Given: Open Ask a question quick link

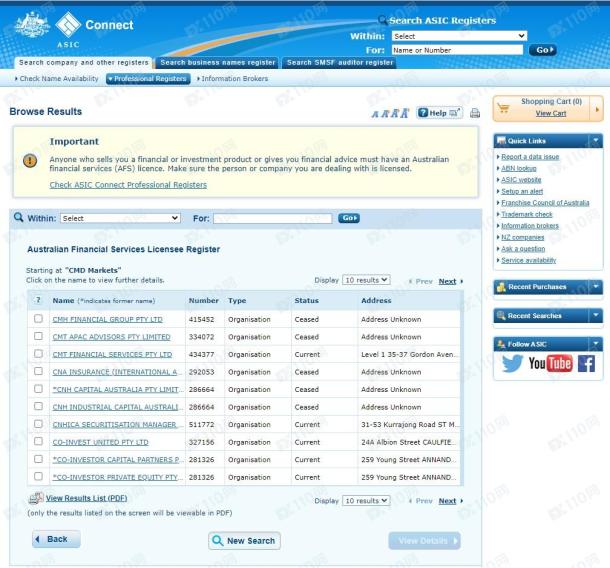Looking at the screenshot, I should click(523, 249).
